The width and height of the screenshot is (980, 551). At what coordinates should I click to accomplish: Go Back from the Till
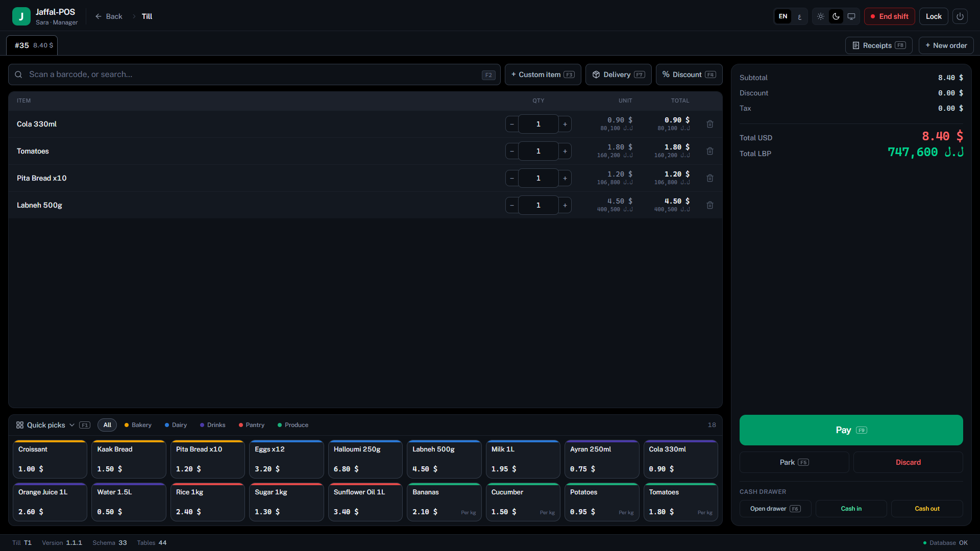coord(109,16)
